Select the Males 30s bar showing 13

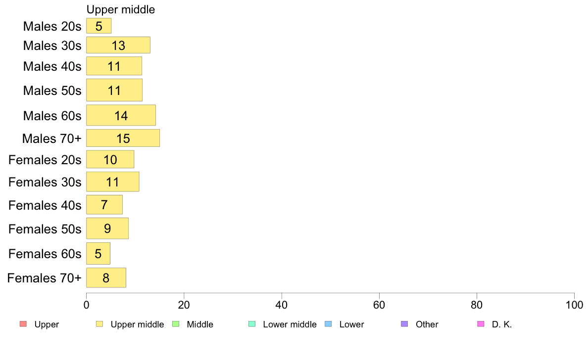click(x=118, y=45)
